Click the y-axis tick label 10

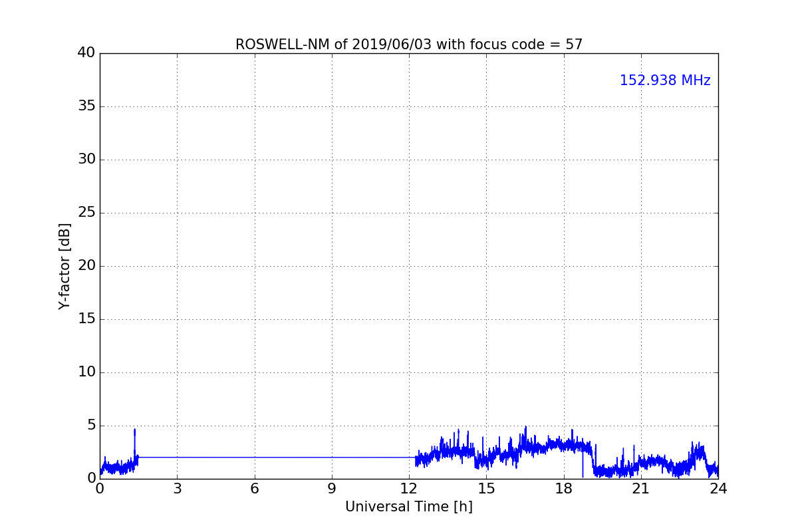pos(86,372)
